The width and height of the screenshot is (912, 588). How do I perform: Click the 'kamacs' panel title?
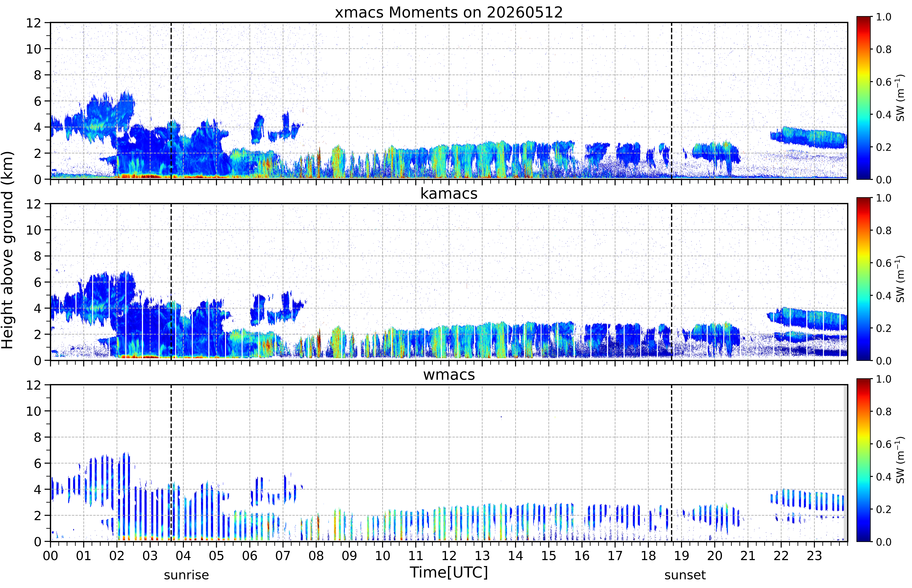point(449,194)
